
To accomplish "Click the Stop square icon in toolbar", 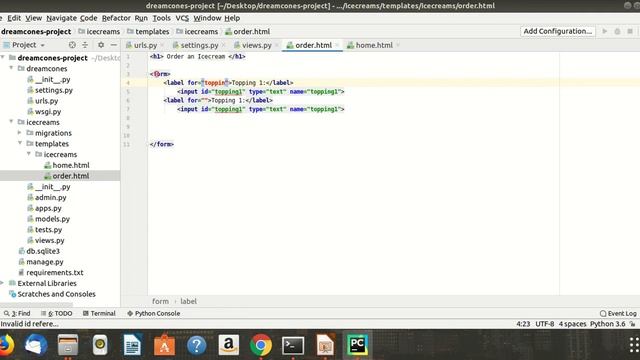I will point(630,31).
